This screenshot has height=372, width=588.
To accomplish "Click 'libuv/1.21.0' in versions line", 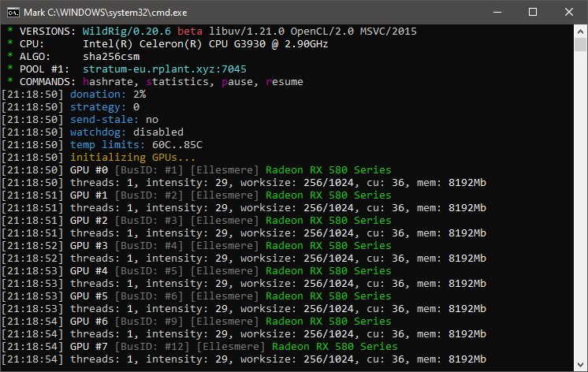I will [x=247, y=32].
